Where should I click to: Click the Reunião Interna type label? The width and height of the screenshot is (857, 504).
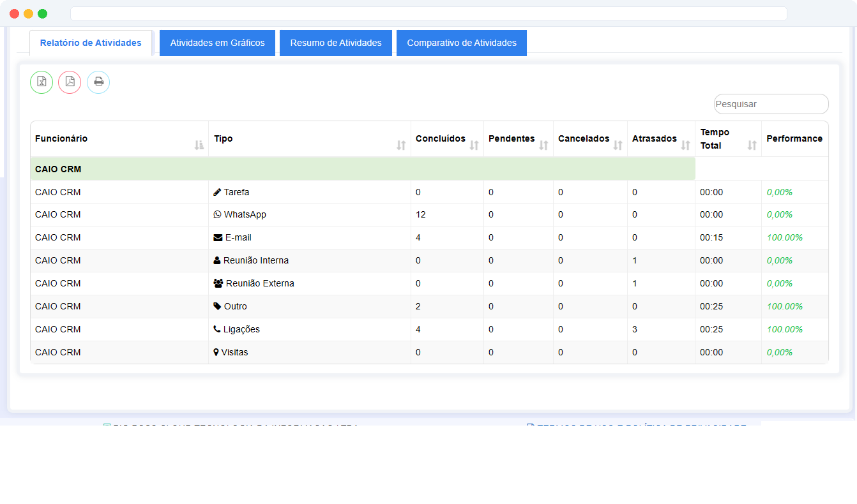pos(256,261)
